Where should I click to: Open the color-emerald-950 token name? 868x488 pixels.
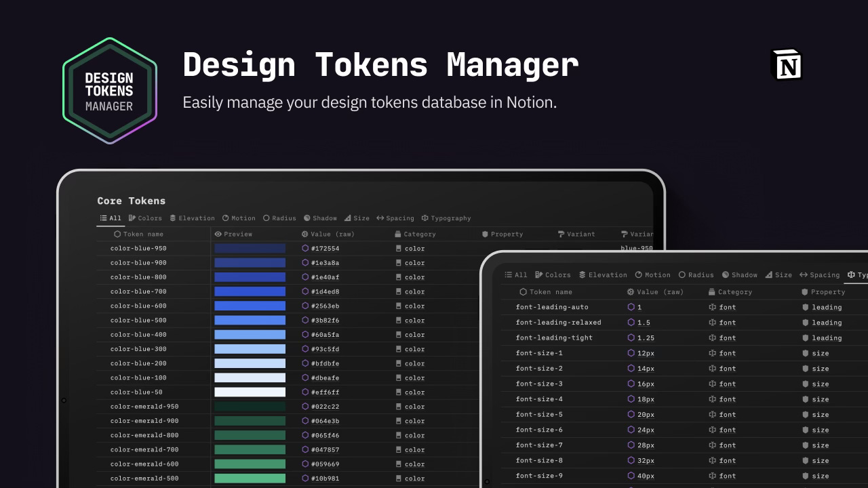[x=144, y=407]
